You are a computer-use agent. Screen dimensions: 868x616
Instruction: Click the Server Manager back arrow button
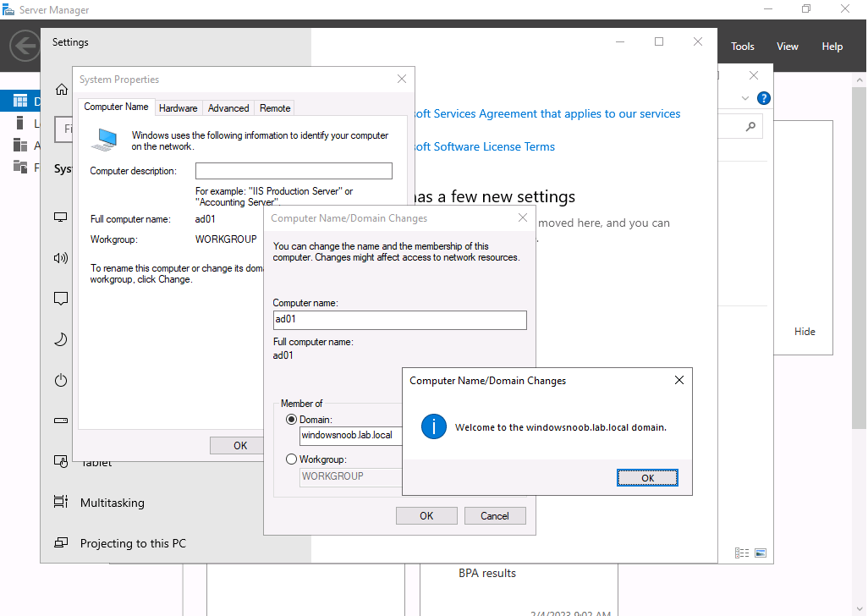25,46
